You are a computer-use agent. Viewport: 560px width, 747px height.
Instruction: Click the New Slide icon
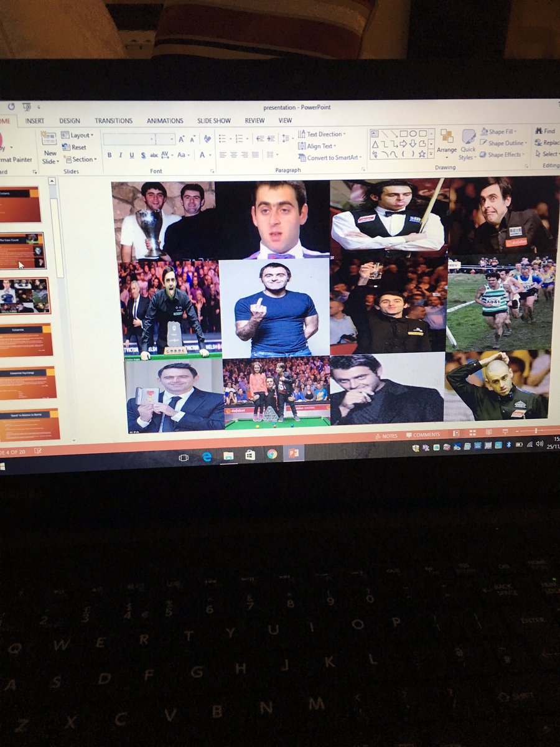[49, 139]
